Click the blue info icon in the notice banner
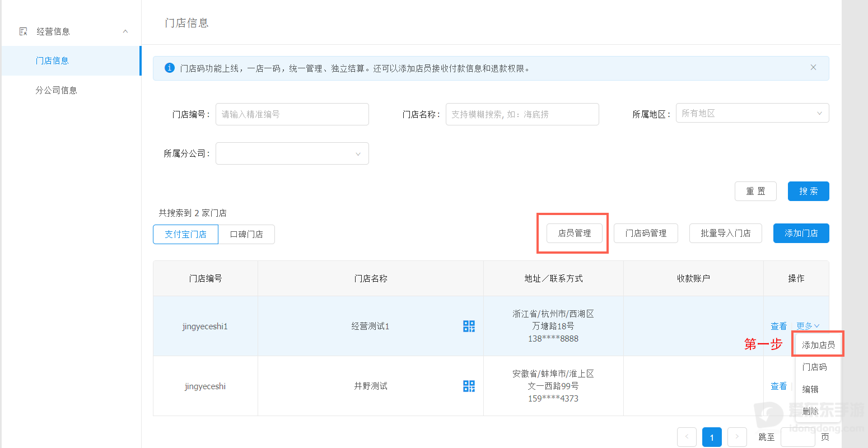 coord(169,68)
